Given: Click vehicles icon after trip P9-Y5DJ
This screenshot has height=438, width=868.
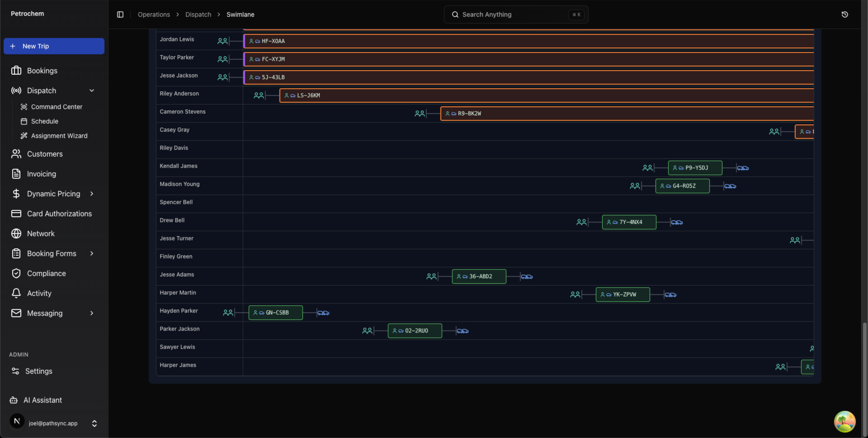Looking at the screenshot, I should (743, 168).
